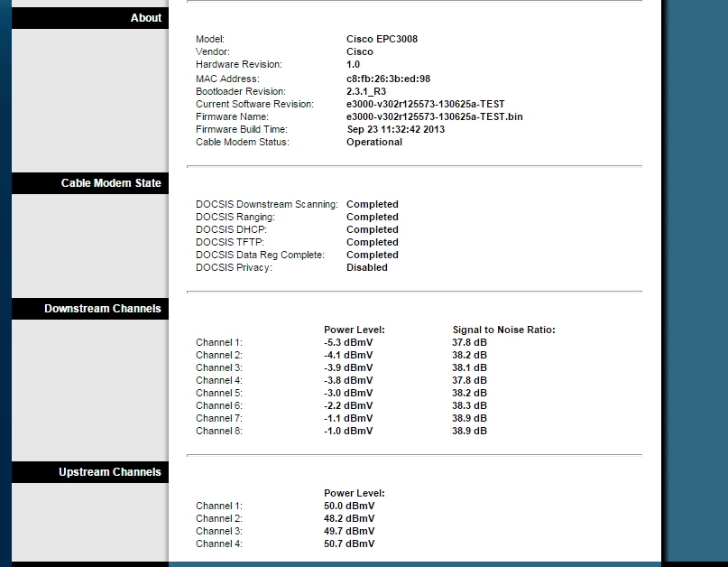Screen dimensions: 728x567
Task: Click downstream power level -1.1 dBmV
Action: tap(348, 418)
